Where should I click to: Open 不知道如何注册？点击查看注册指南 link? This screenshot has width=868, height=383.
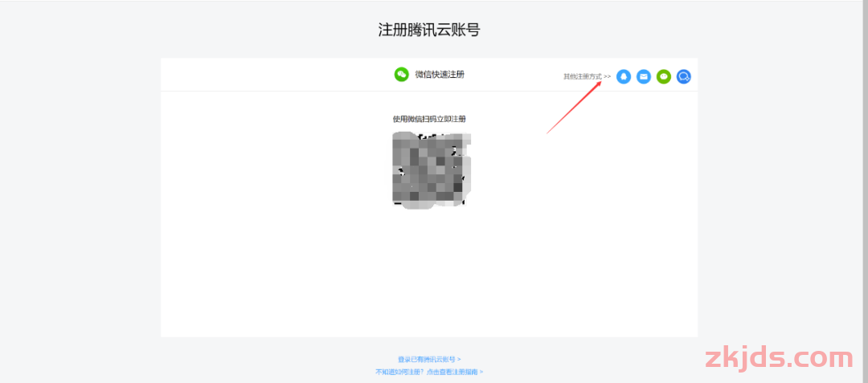(429, 372)
